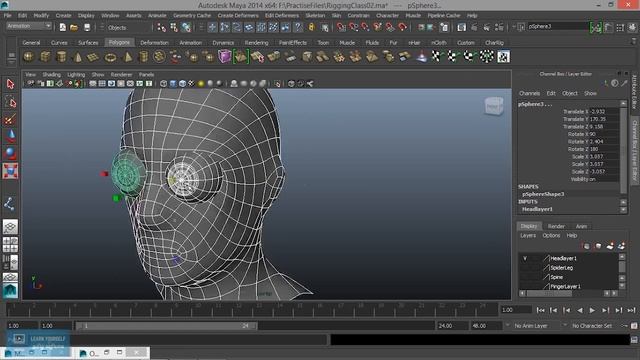
Task: Open layer editor Options menu
Action: (551, 236)
